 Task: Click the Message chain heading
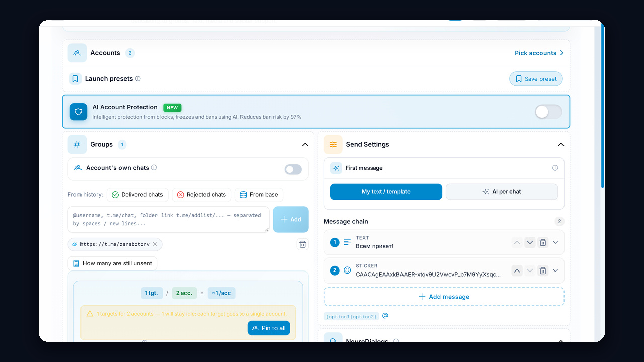tap(346, 221)
